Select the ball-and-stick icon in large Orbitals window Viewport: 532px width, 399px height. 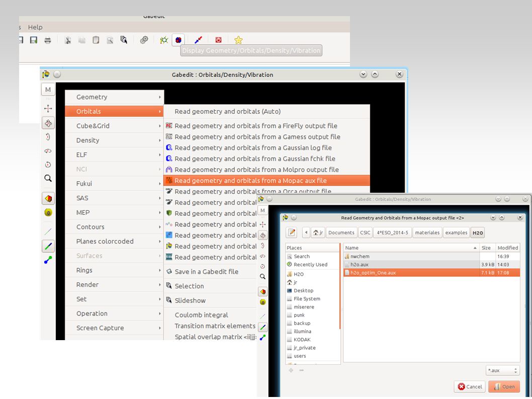[x=48, y=260]
